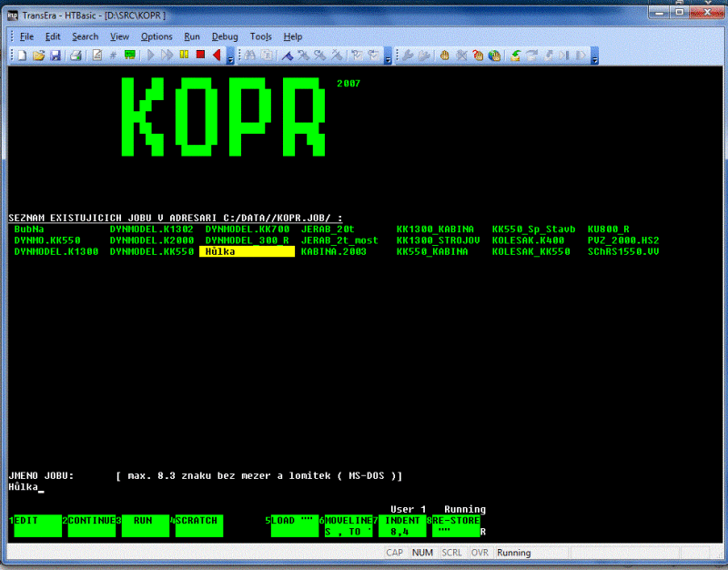
Task: Select the KK550_KABINA job entry
Action: click(432, 252)
